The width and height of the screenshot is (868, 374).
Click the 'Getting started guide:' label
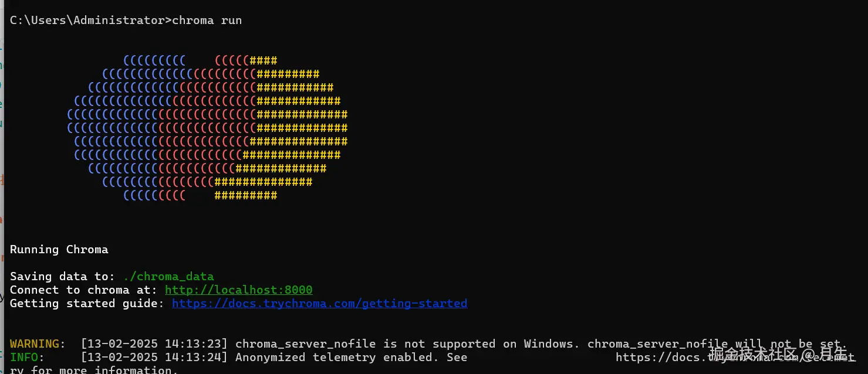click(87, 303)
